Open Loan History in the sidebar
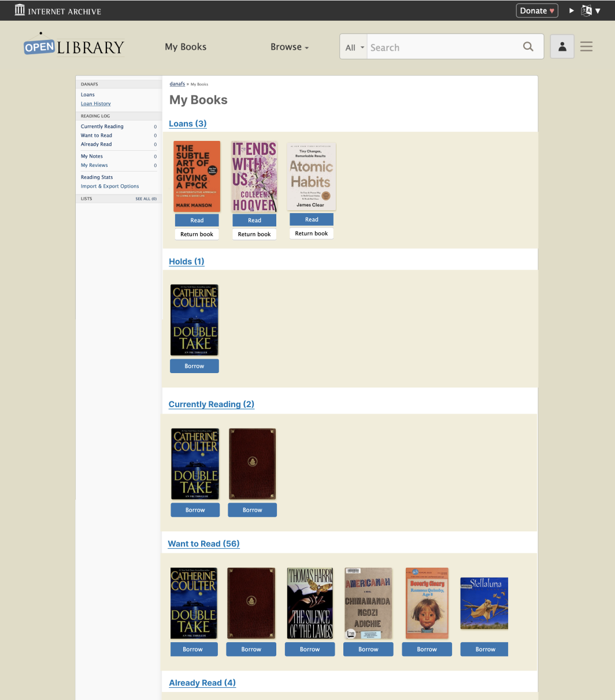The height and width of the screenshot is (700, 615). click(96, 103)
